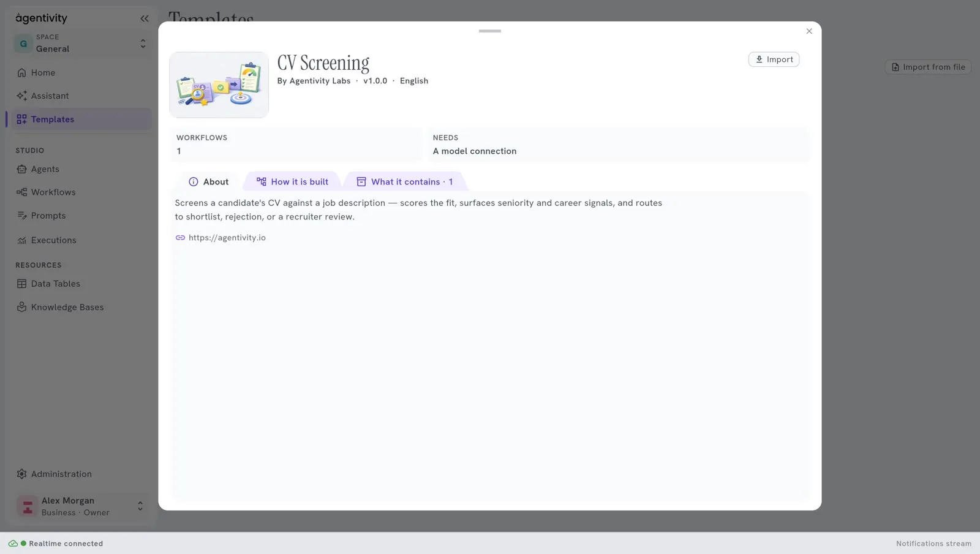Open Prompts under Studio
The height and width of the screenshot is (554, 980).
(x=82, y=216)
